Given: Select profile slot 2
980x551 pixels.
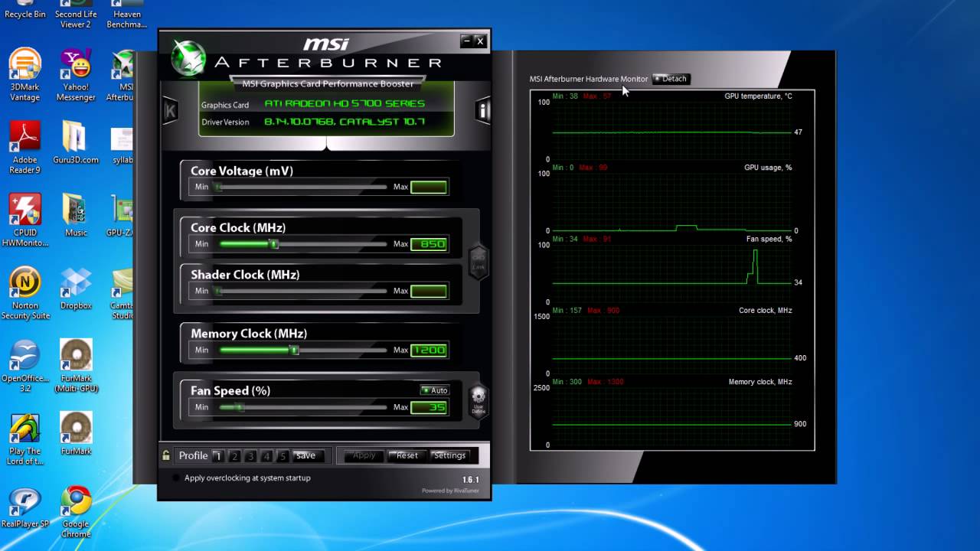Looking at the screenshot, I should (x=234, y=456).
